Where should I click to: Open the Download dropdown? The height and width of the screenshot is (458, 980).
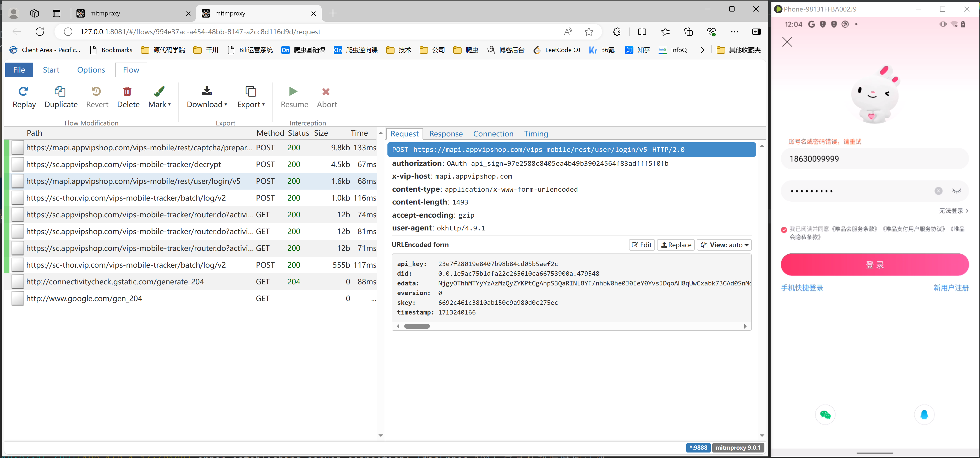click(207, 97)
